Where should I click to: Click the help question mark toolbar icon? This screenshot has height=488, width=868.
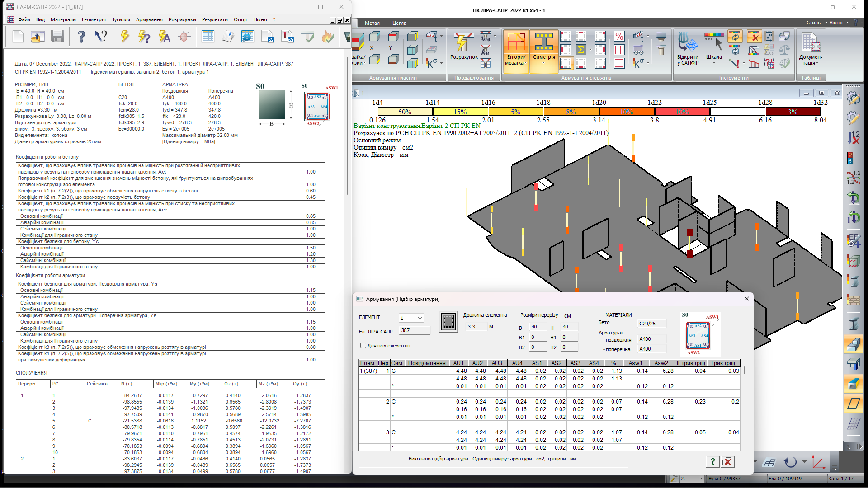(81, 36)
